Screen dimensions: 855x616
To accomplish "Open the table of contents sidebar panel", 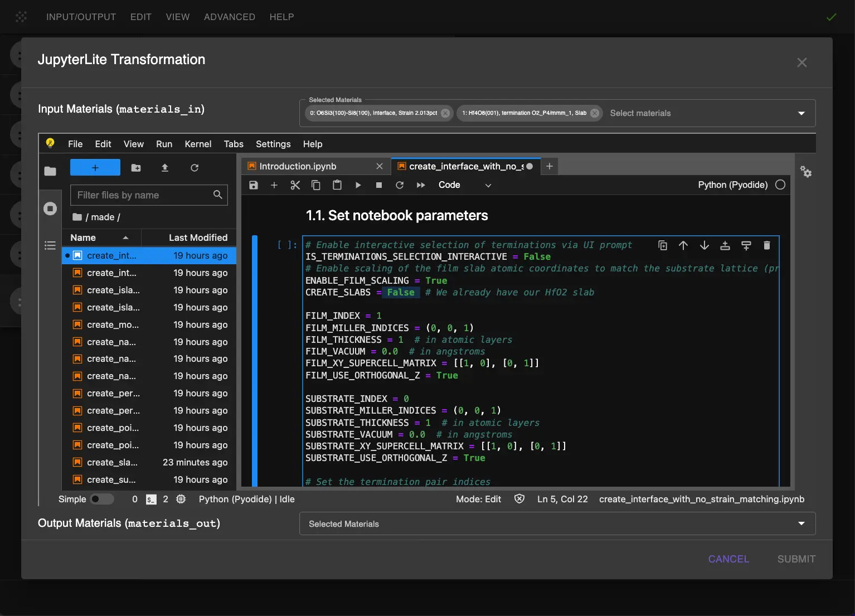I will pyautogui.click(x=50, y=245).
